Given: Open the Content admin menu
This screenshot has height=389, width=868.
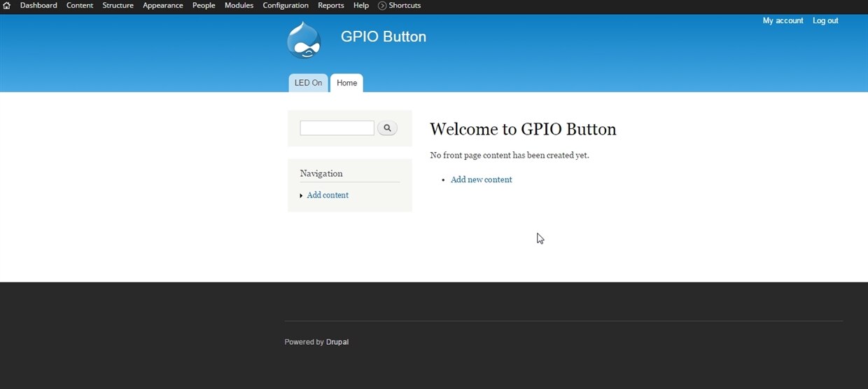Looking at the screenshot, I should [x=80, y=6].
